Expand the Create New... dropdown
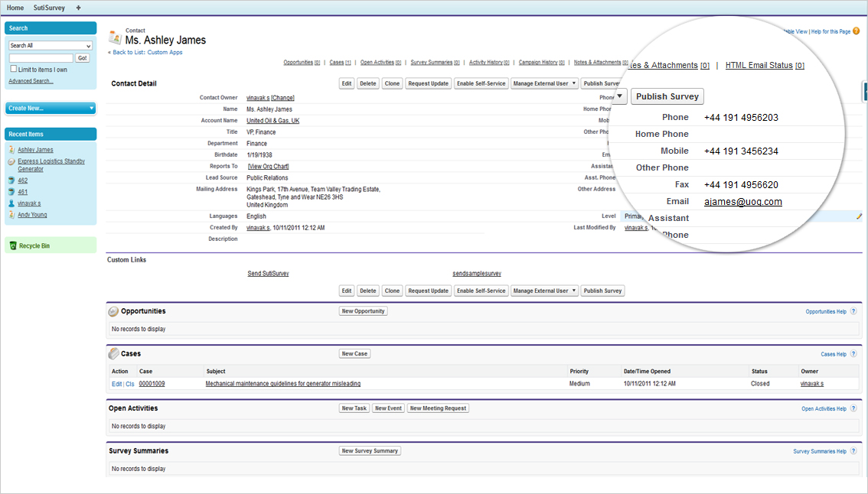This screenshot has height=494, width=868. pyautogui.click(x=51, y=109)
